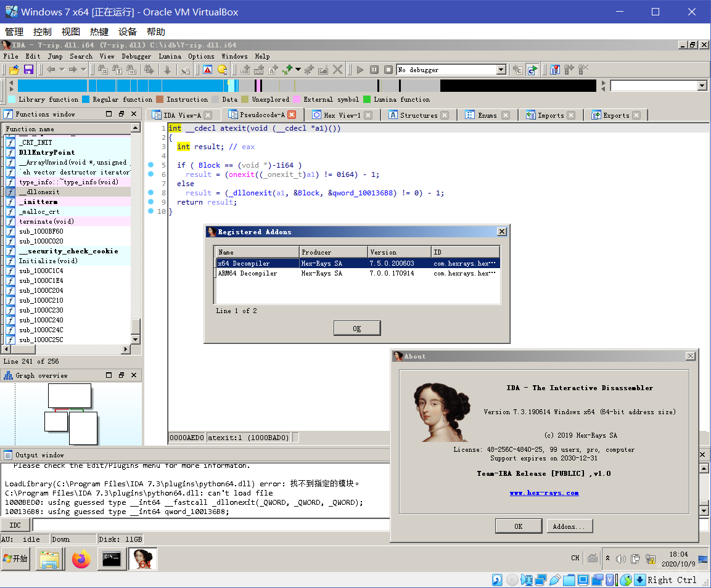
Task: Click the breakpoint list toolbar icon
Action: click(x=554, y=70)
